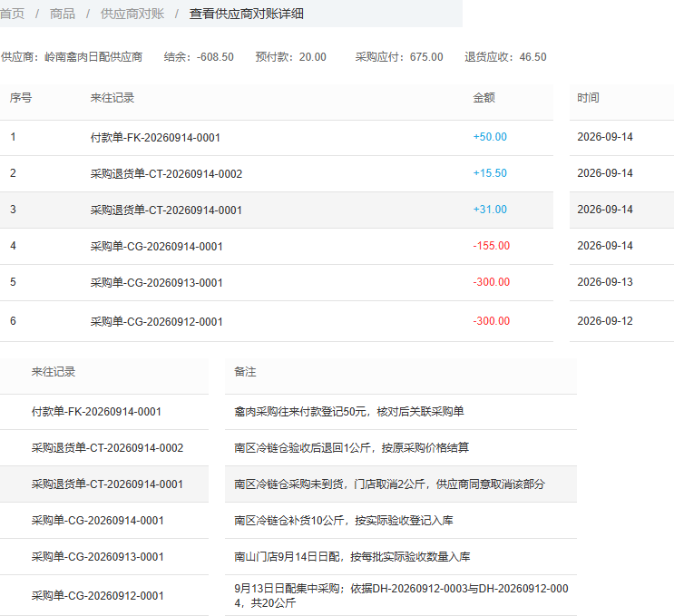Click -300.00 amount in row 6

pos(492,321)
